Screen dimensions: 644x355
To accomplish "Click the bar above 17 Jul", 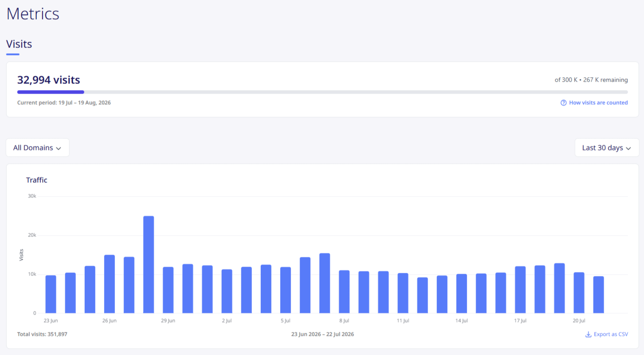I will [x=520, y=290].
